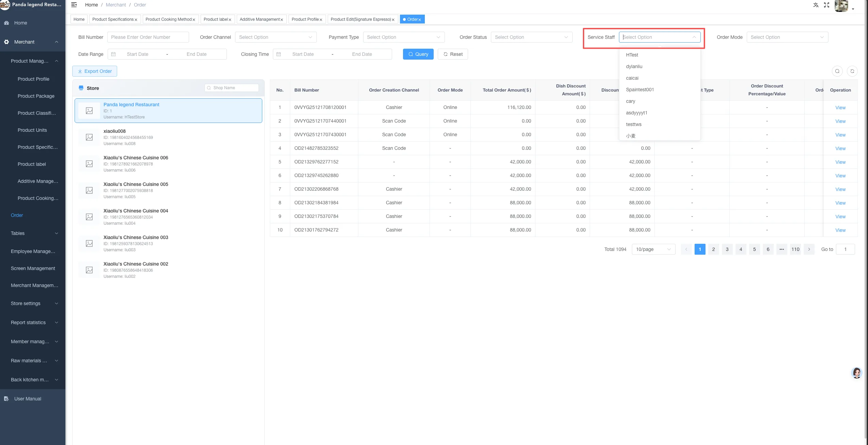
Task: Click the Panda legend Restaurant image placeholder
Action: pos(89,111)
